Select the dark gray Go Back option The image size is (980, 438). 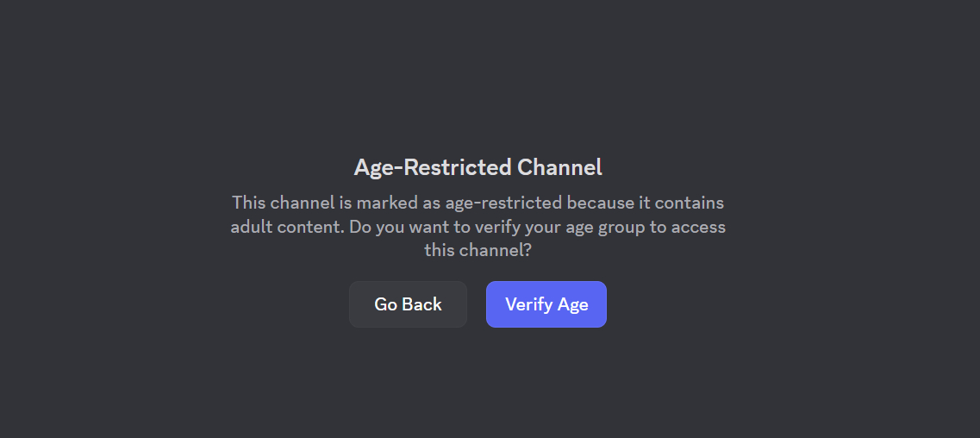[x=409, y=304]
